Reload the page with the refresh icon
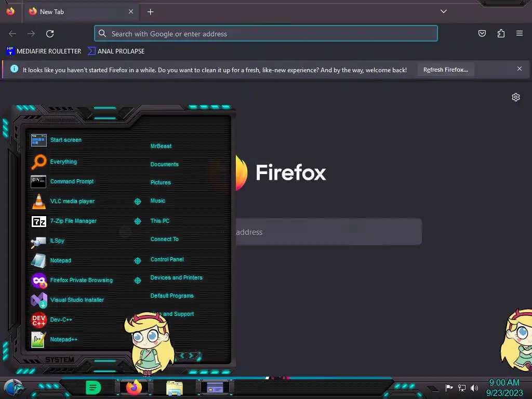The height and width of the screenshot is (399, 532). click(50, 34)
